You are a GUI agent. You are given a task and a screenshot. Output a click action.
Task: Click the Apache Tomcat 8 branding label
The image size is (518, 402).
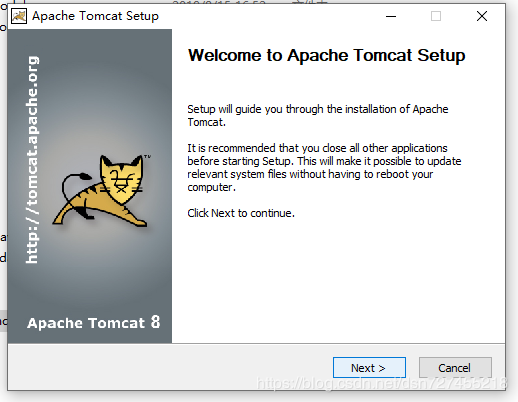click(x=94, y=323)
